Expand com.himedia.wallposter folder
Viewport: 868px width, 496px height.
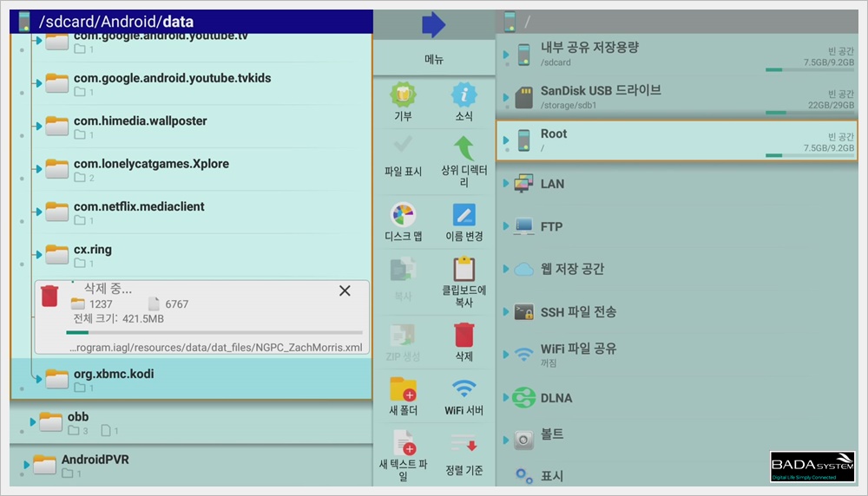click(x=37, y=126)
